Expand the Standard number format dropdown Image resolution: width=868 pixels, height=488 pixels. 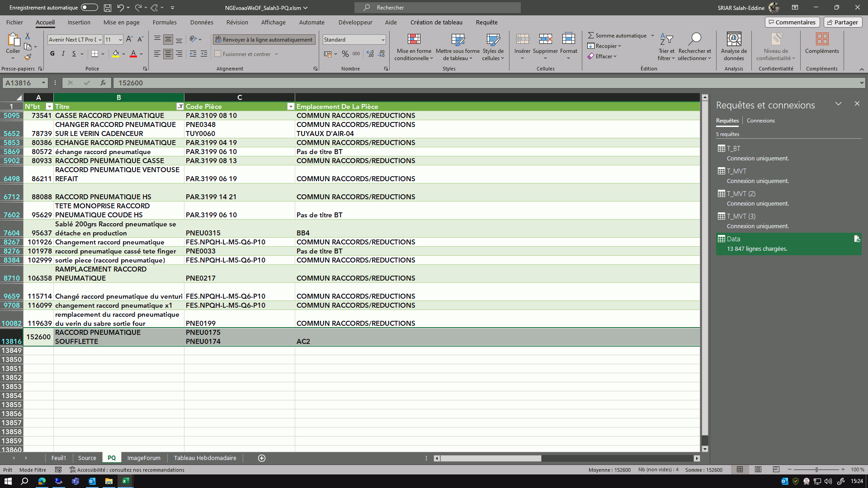[x=383, y=40]
